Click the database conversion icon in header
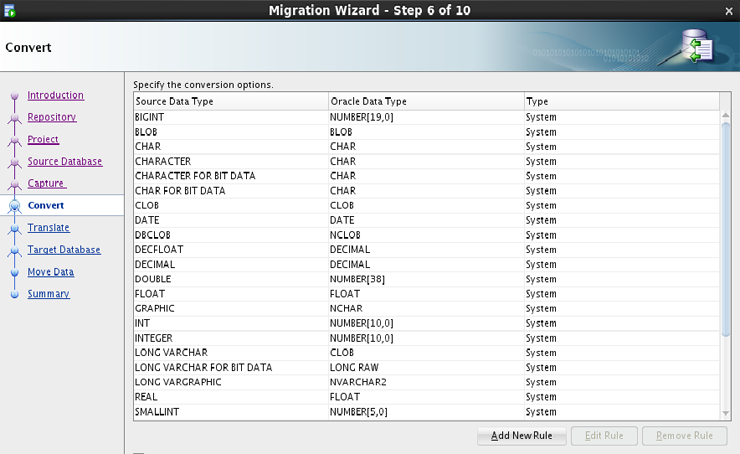 [x=698, y=46]
